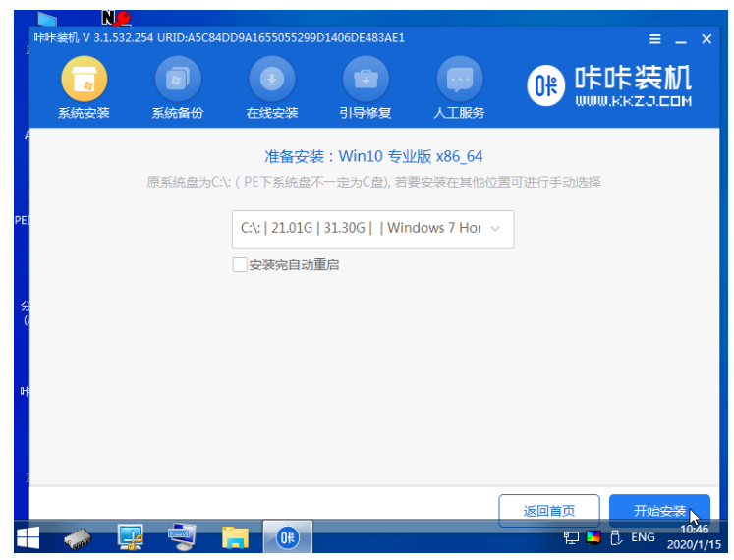Click the 咔咔装机 brand logo

611,86
